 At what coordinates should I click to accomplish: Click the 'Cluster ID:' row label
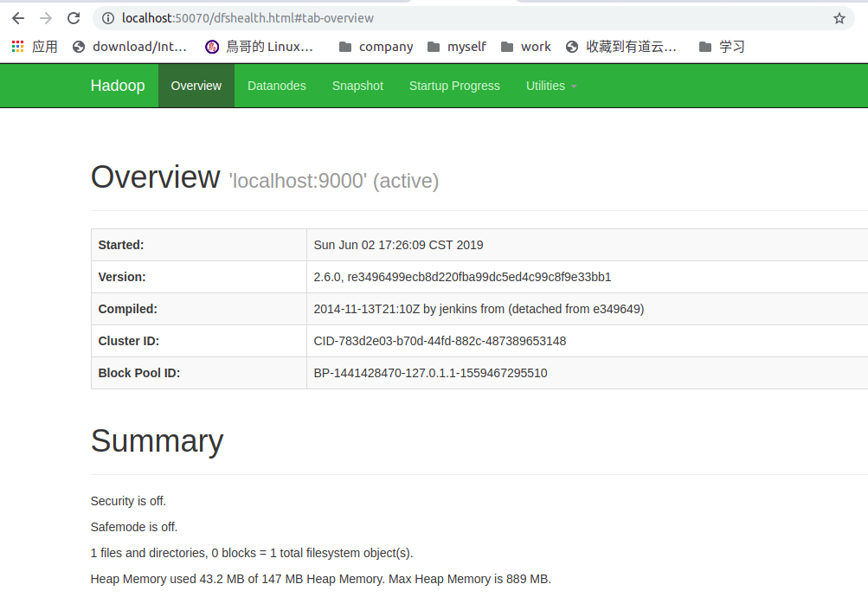coord(129,342)
